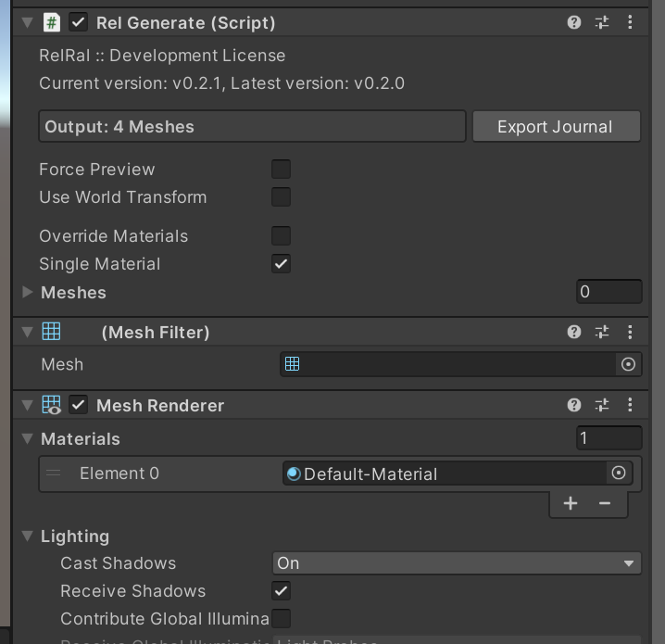Click the Single Material label
This screenshot has height=644, width=665.
[x=100, y=264]
